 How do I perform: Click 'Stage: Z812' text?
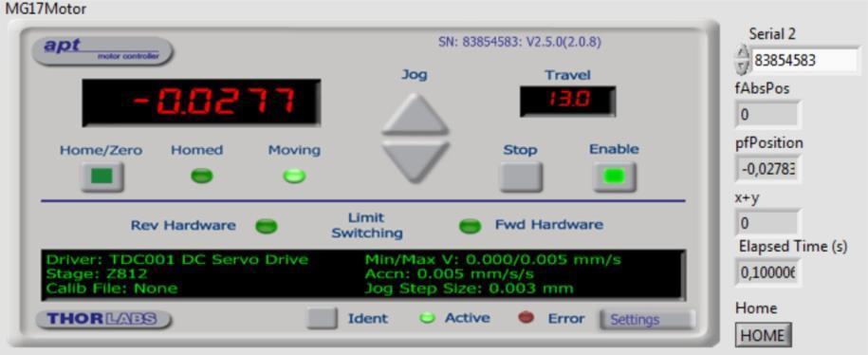(97, 274)
